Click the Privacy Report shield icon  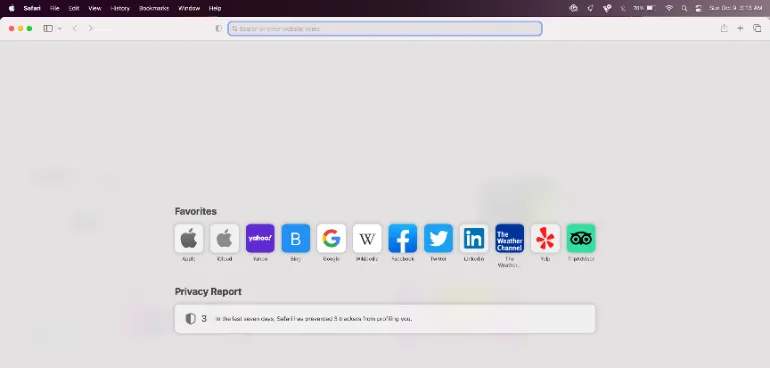click(x=190, y=319)
